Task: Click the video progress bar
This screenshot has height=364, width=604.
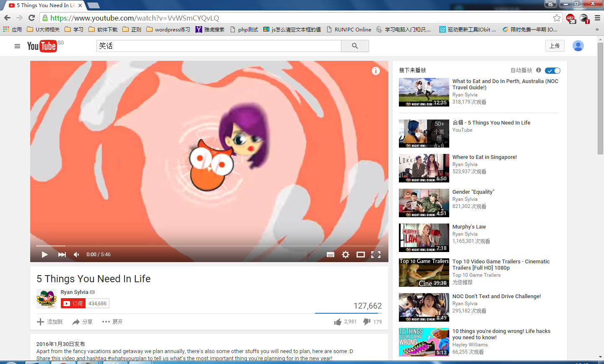Action: [x=209, y=246]
